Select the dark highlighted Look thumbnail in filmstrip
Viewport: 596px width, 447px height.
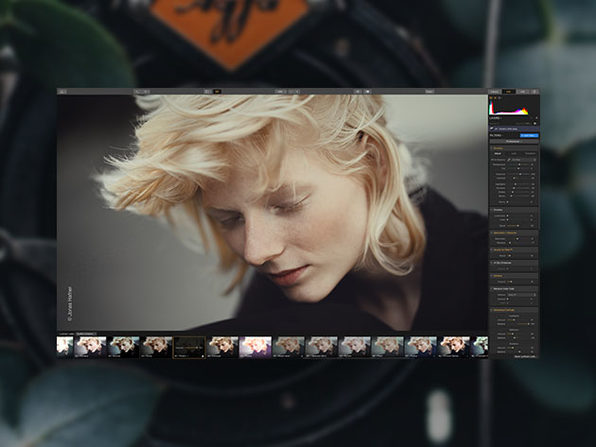pyautogui.click(x=189, y=347)
